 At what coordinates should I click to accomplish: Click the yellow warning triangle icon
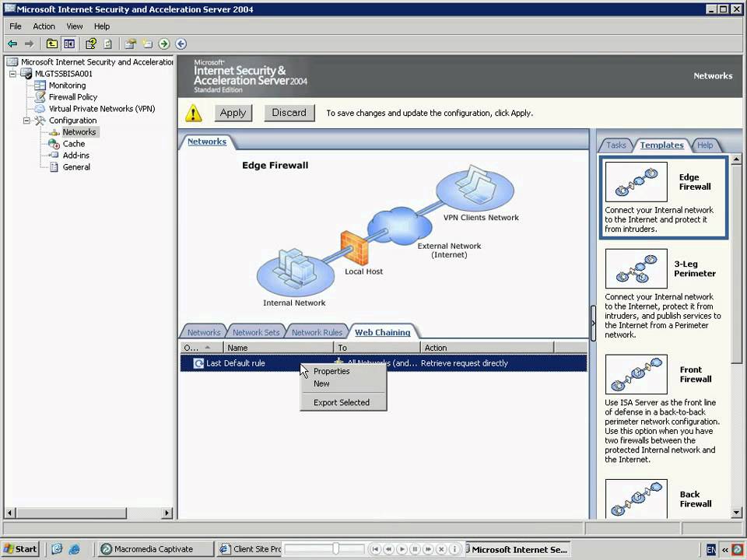tap(194, 114)
